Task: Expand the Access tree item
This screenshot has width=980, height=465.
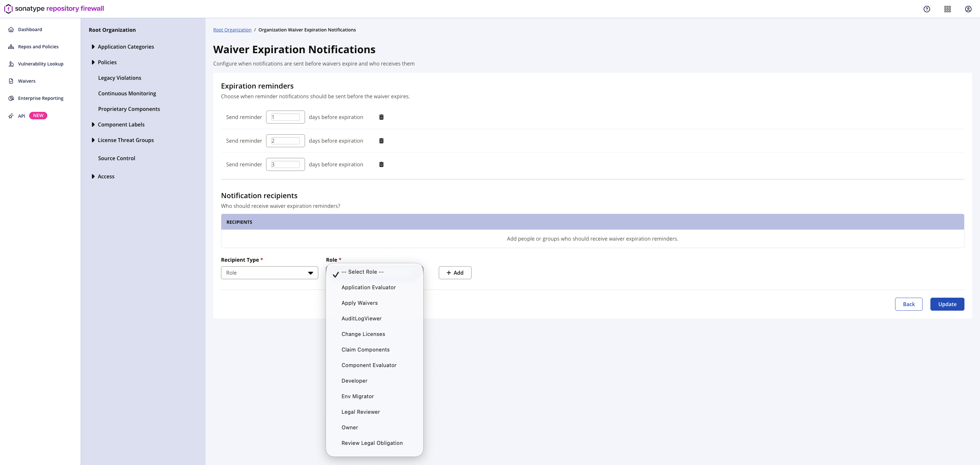Action: click(93, 176)
